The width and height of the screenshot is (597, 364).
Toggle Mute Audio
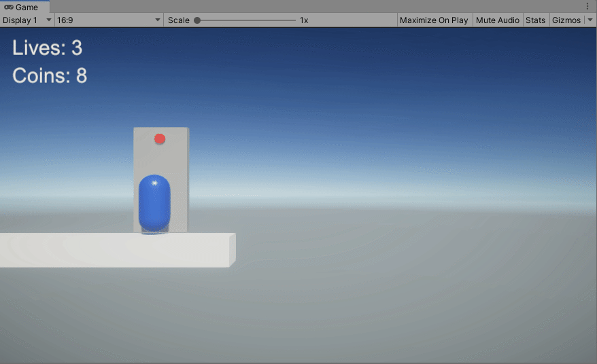497,20
